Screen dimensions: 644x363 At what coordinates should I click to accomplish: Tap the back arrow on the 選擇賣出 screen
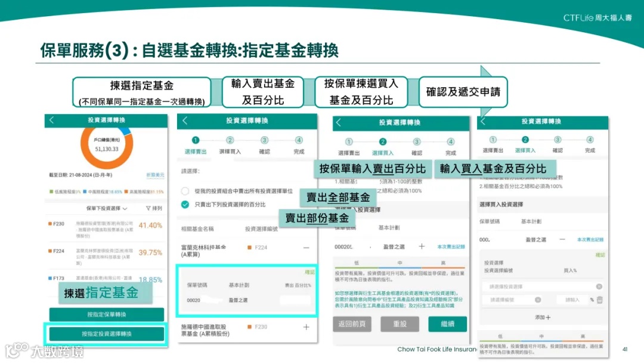coord(185,121)
